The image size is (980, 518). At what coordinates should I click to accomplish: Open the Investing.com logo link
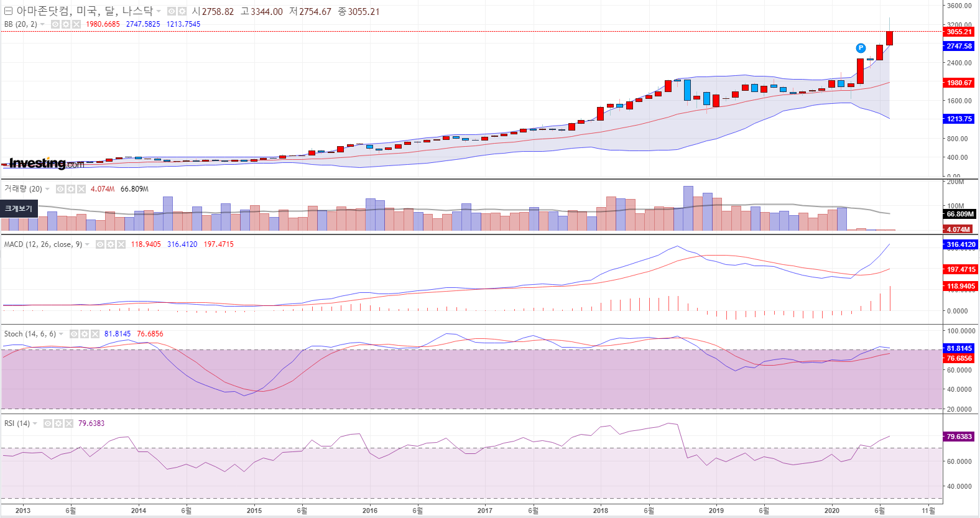tap(47, 164)
